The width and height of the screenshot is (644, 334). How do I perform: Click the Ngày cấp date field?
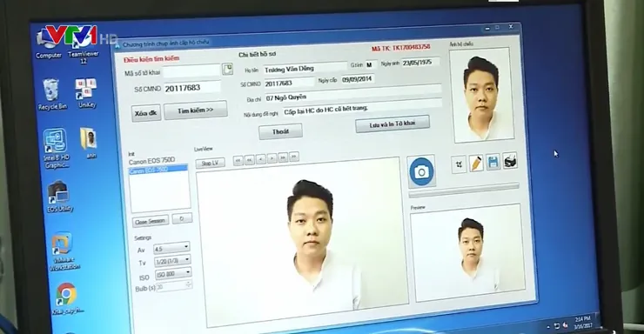point(358,79)
